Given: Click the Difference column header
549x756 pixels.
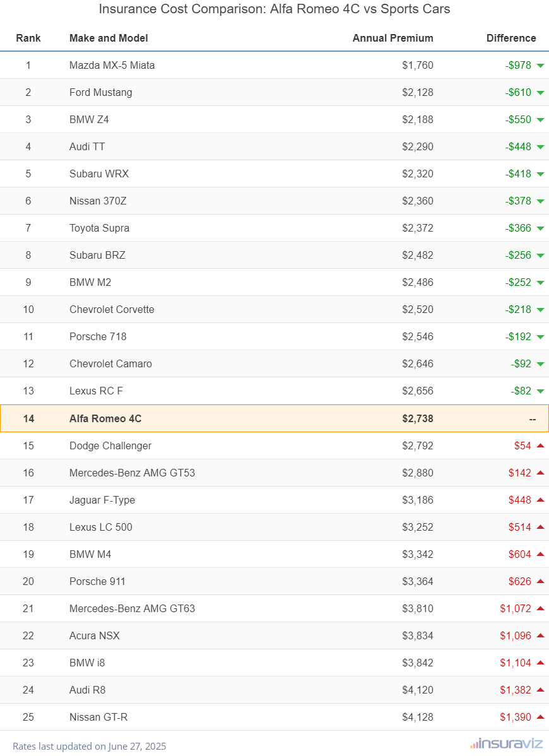Looking at the screenshot, I should [x=511, y=38].
